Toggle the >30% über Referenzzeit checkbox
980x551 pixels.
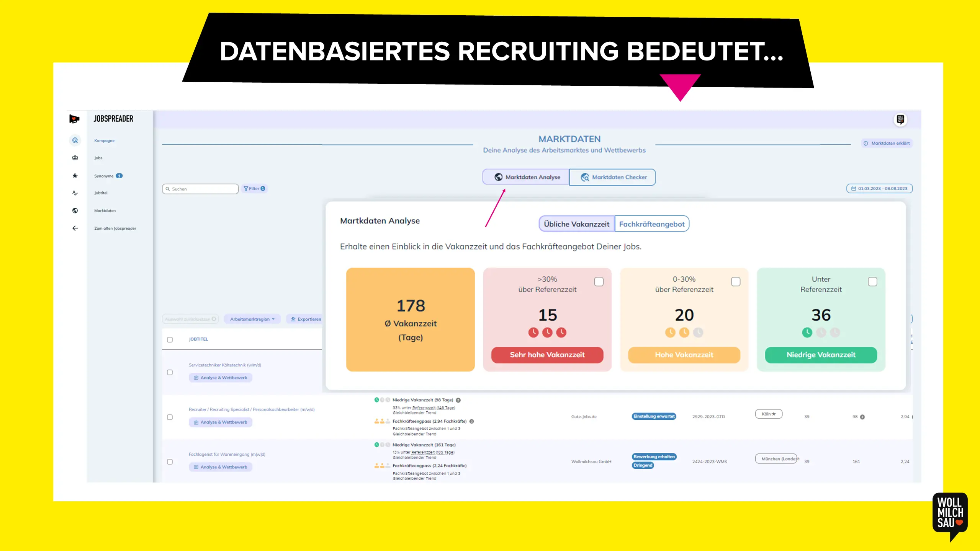tap(599, 281)
